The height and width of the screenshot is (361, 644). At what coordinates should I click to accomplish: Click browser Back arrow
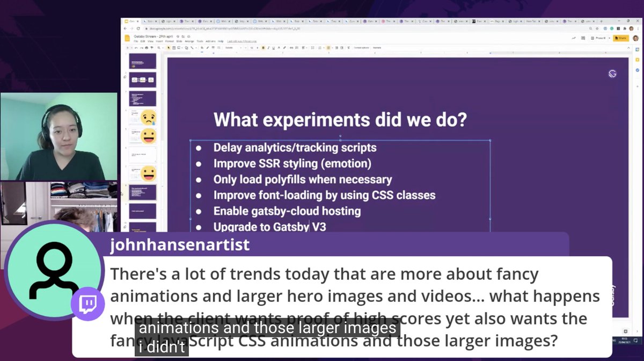[126, 28]
